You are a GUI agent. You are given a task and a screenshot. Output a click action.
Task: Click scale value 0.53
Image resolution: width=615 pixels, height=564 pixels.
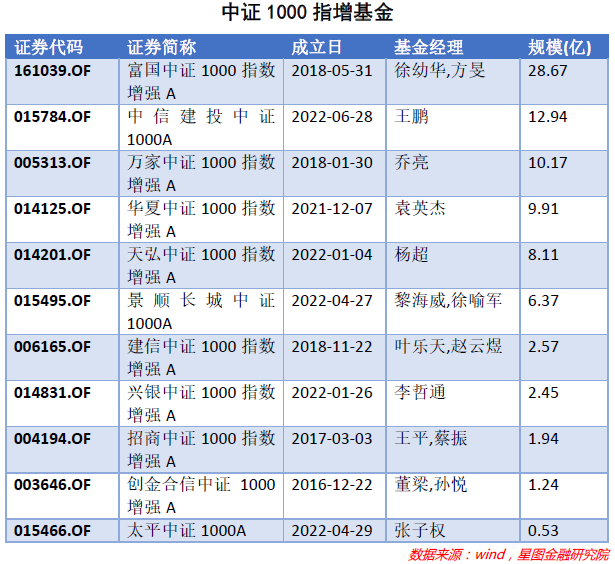[543, 531]
